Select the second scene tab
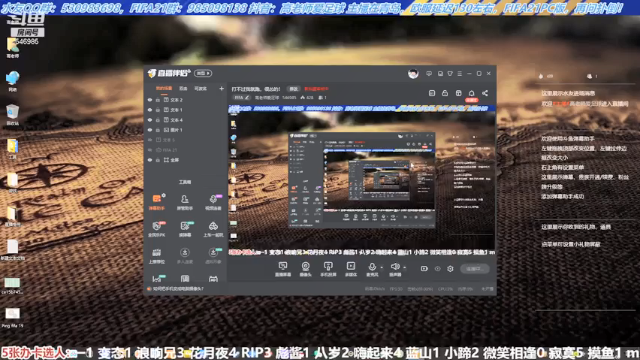Viewport: 640px width, 360px height. [183, 89]
